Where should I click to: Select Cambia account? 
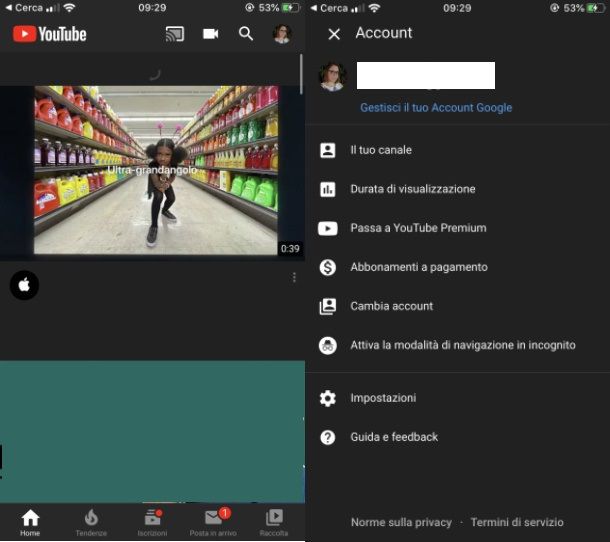click(x=458, y=306)
